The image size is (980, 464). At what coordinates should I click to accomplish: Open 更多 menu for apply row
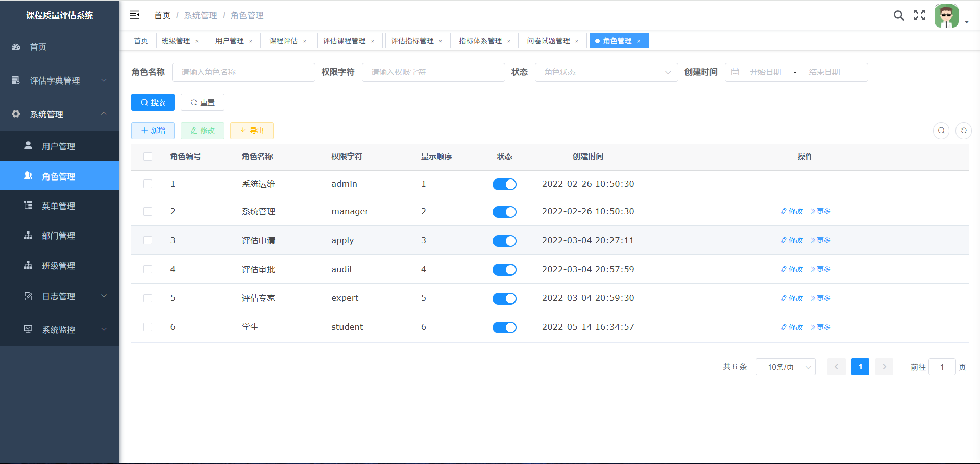coord(821,240)
